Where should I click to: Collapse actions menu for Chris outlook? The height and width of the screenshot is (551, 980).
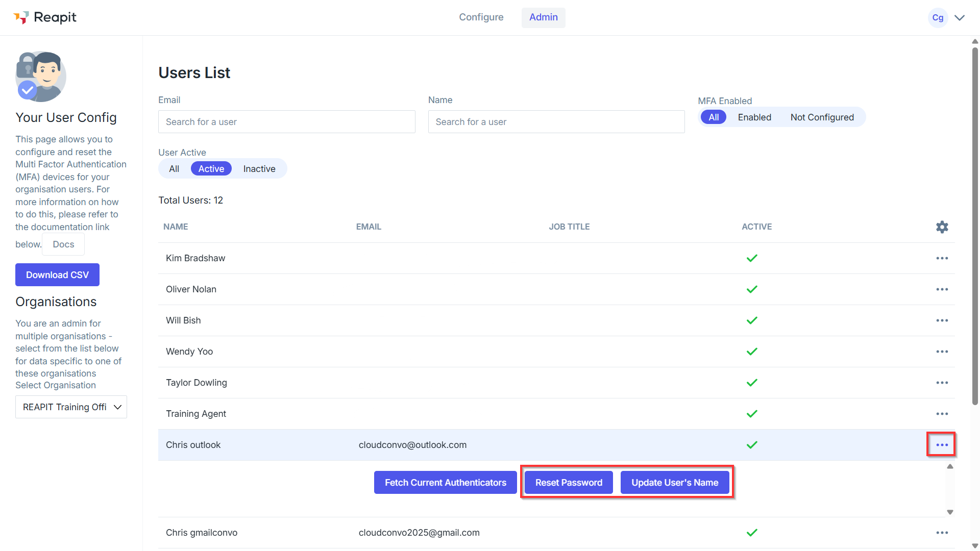click(942, 445)
